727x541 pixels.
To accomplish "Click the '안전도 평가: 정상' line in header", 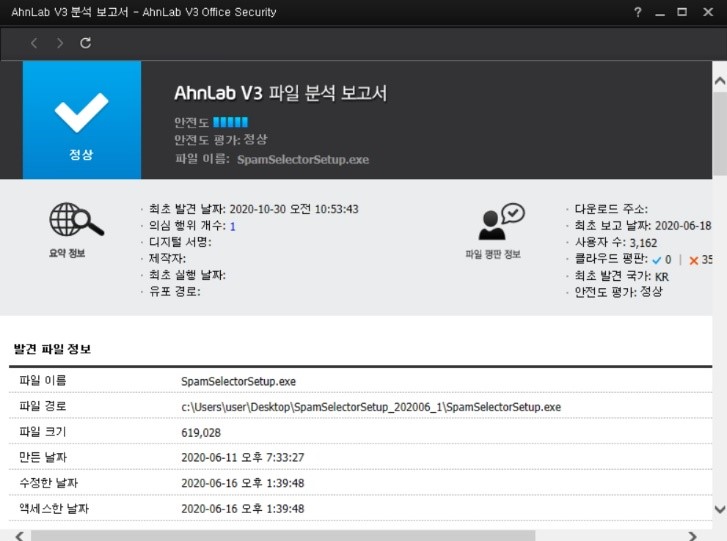I will point(221,140).
